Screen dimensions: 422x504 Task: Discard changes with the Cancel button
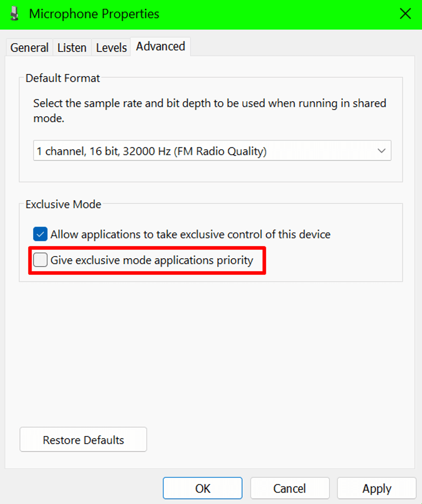point(290,488)
